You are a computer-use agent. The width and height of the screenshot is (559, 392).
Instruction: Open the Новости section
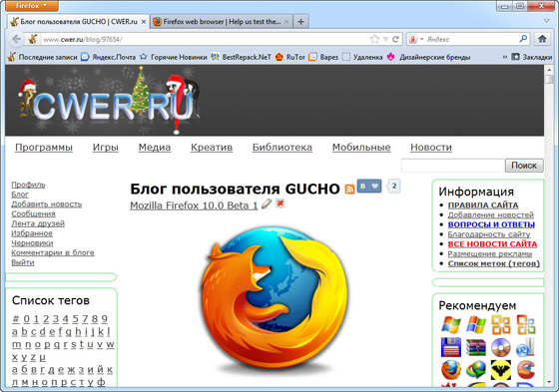coord(431,148)
